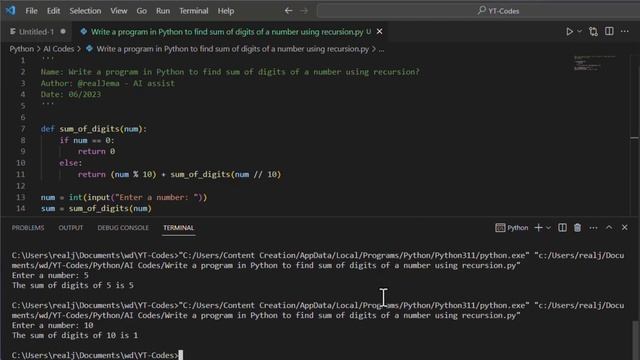Viewport: 640px width, 360px height.
Task: Split the editor right
Action: point(609,31)
